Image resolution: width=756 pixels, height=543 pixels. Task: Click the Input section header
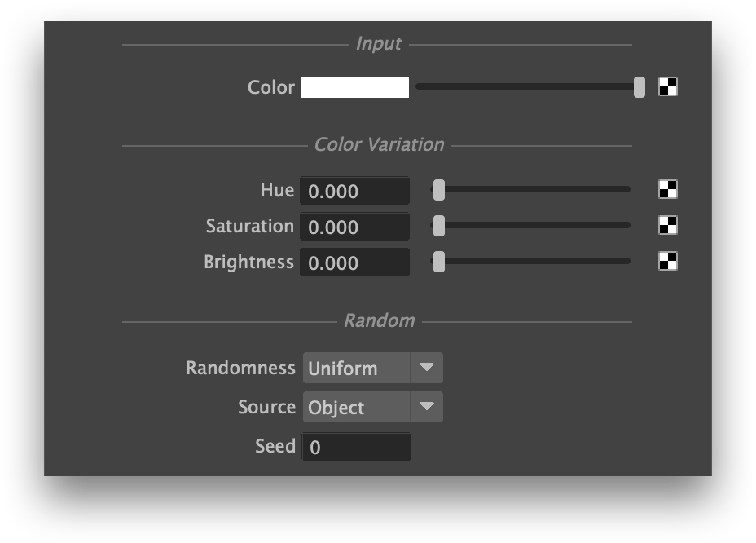[379, 44]
